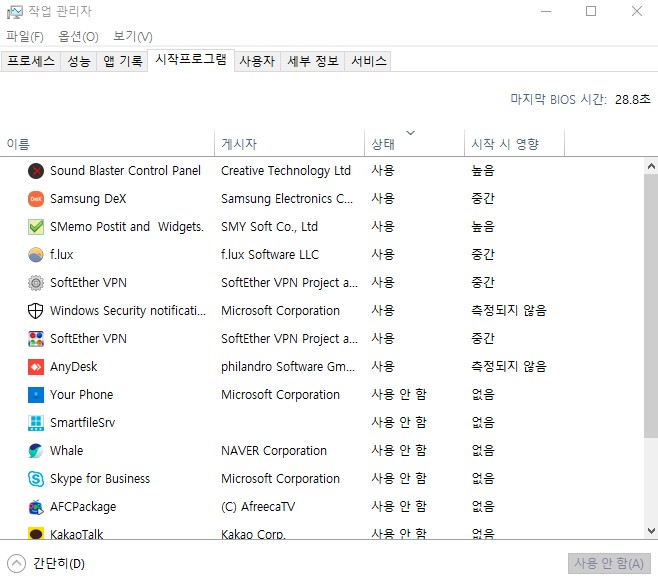Click 높음 impact in Sound Blaster row
This screenshot has width=658, height=585.
pos(483,171)
